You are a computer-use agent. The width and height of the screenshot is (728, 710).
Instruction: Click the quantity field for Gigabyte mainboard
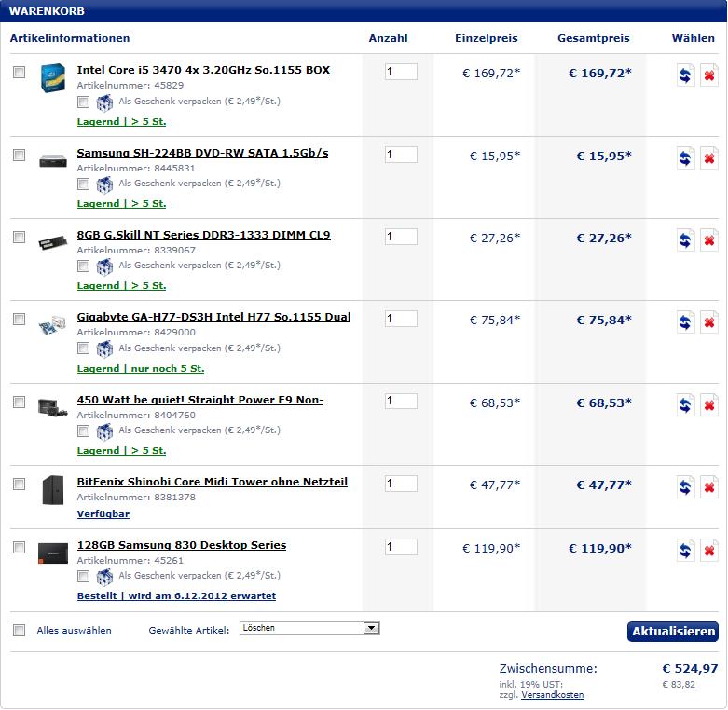pos(401,319)
